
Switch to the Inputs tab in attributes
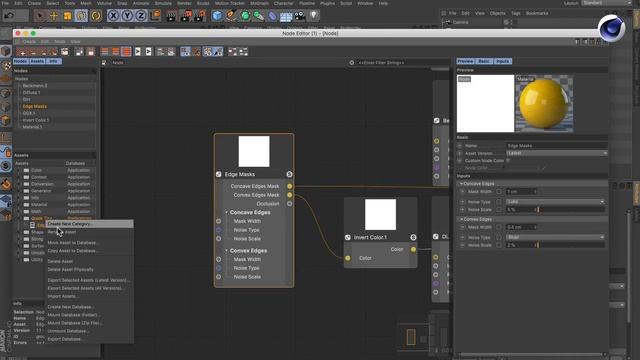502,61
